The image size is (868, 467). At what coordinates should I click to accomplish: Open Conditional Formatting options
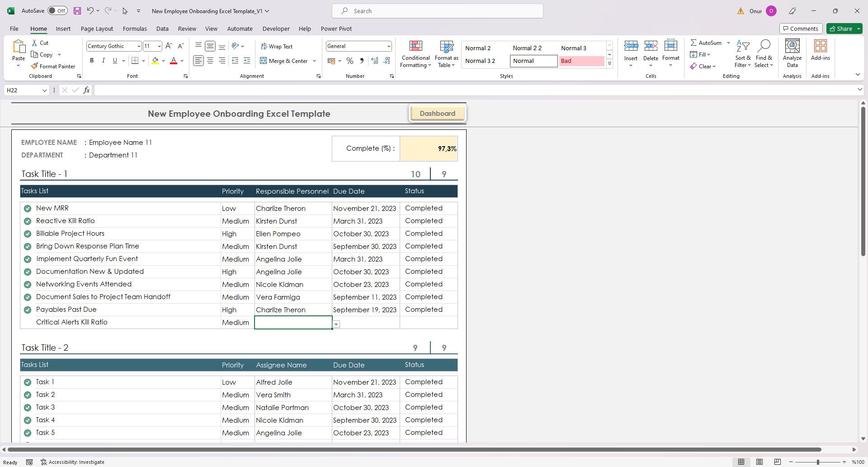tap(415, 53)
